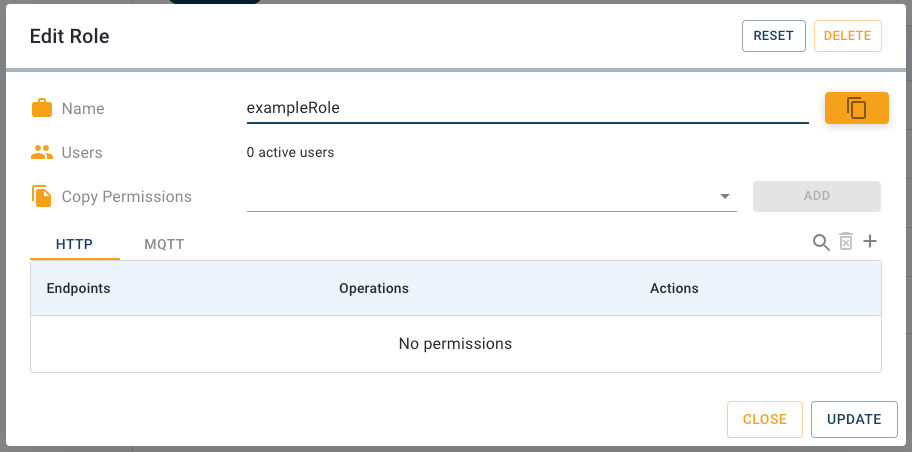Click the briefcase icon beside Name
The width and height of the screenshot is (912, 452).
point(42,108)
